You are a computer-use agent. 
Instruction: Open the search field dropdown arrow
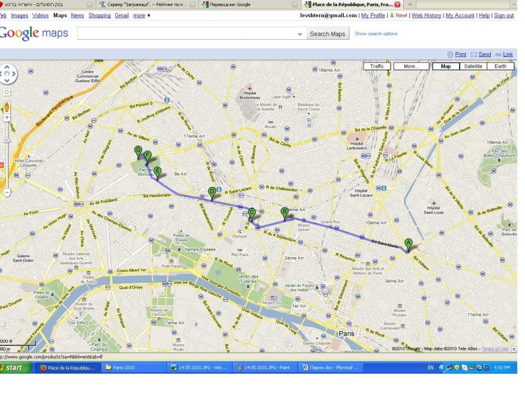(x=300, y=34)
